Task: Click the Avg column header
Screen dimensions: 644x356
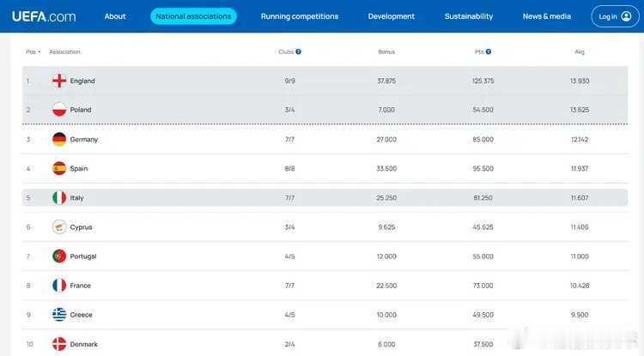Action: tap(580, 51)
